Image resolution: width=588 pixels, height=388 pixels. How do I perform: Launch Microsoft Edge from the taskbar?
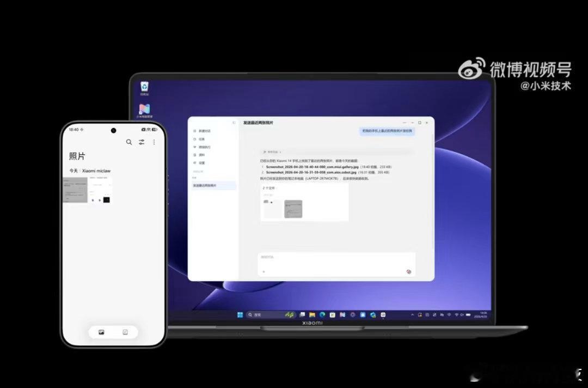[x=322, y=315]
